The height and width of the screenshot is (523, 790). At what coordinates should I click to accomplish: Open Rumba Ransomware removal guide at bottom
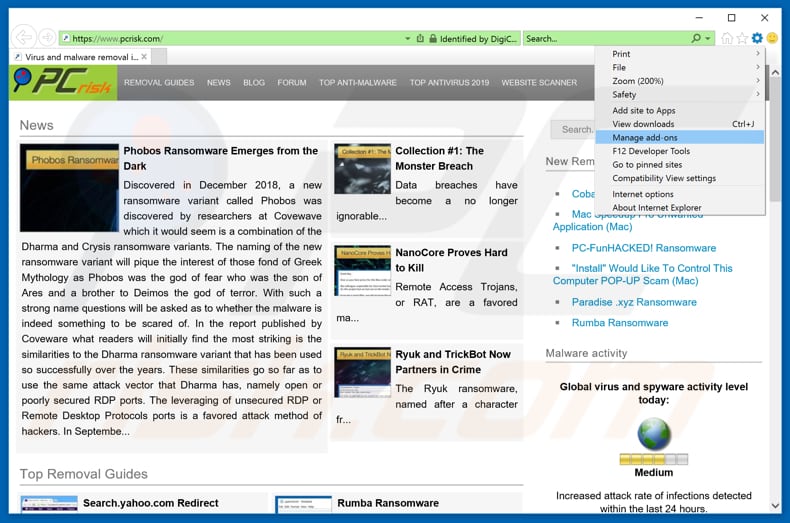(388, 503)
